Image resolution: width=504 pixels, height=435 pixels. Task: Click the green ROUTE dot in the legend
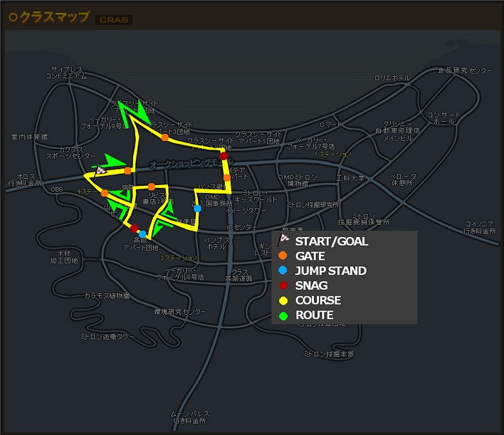pyautogui.click(x=283, y=315)
